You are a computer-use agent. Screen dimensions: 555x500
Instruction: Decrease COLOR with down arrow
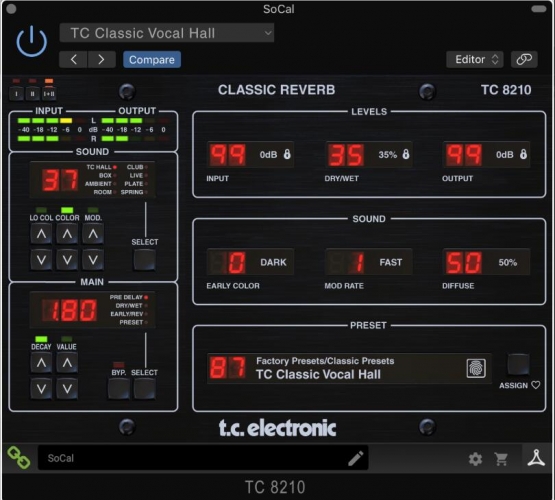point(67,260)
